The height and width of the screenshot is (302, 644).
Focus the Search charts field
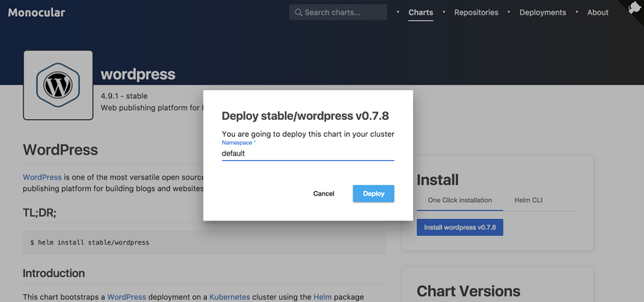tap(338, 12)
